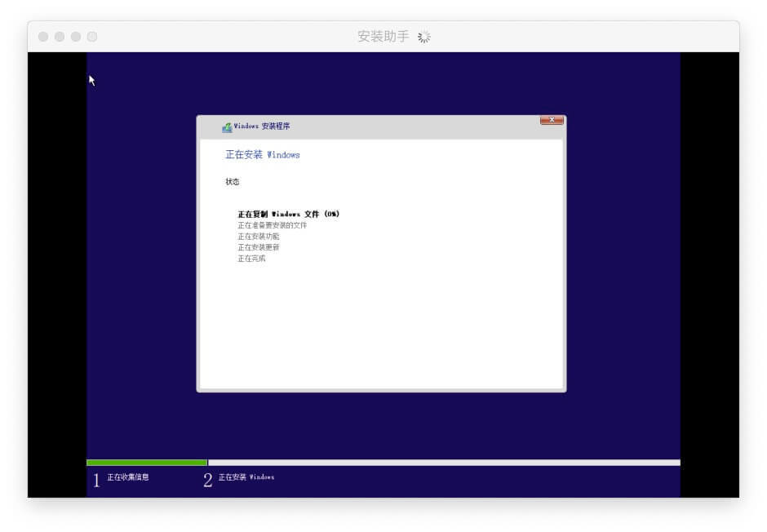Select the 正在安装更新 step
Image resolution: width=767 pixels, height=532 pixels.
[x=259, y=247]
